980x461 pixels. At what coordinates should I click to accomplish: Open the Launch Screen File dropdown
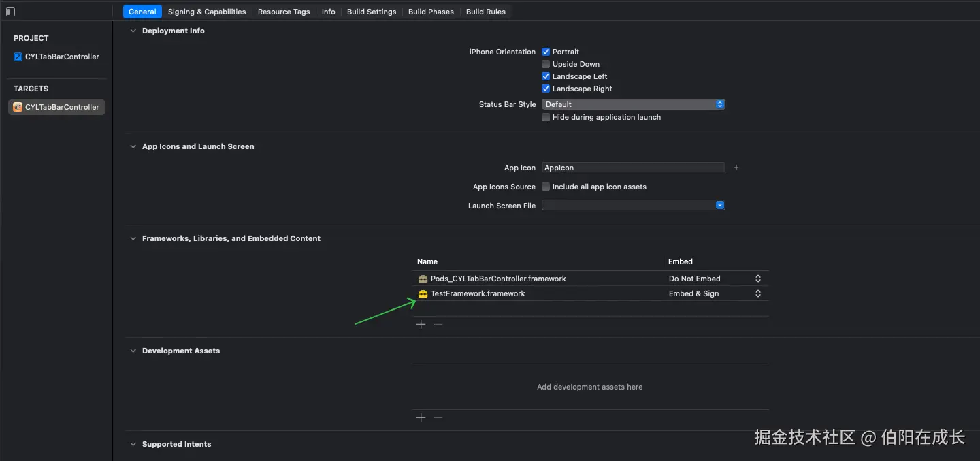pos(633,206)
